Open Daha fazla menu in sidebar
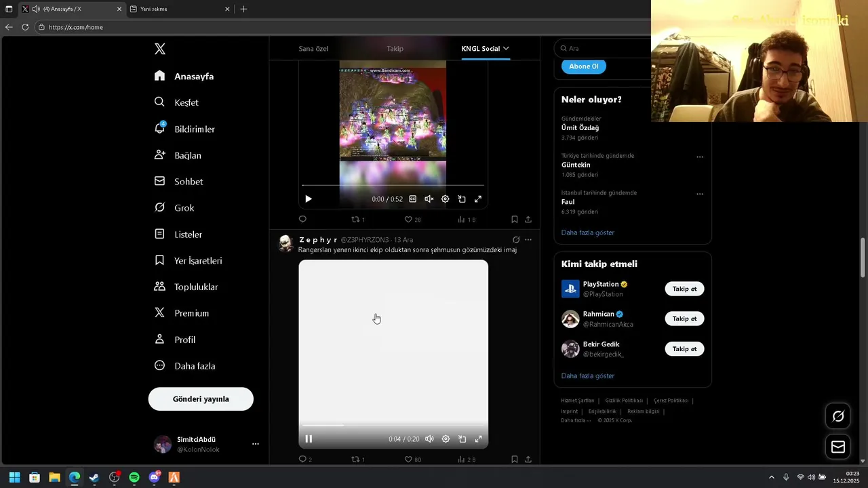This screenshot has width=868, height=488. click(184, 366)
